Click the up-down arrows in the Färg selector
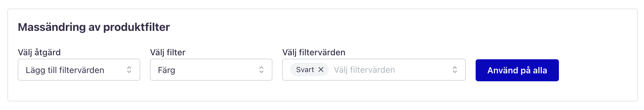This screenshot has height=110, width=644. point(261,70)
